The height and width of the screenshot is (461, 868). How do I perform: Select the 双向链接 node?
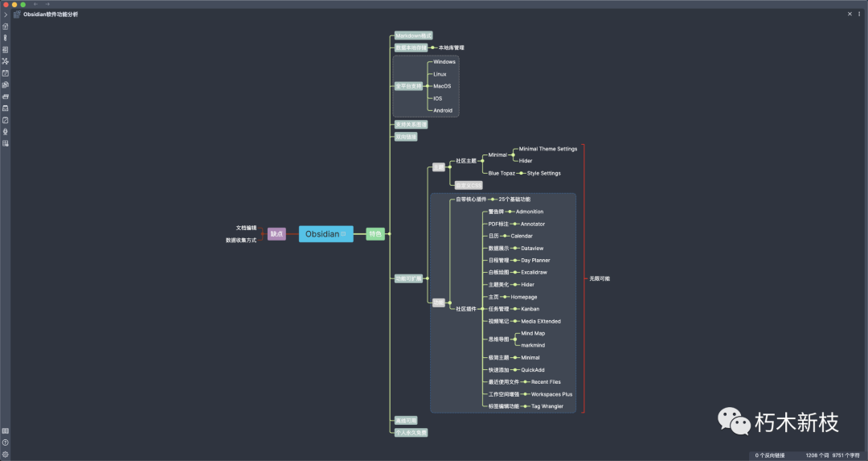pos(406,137)
